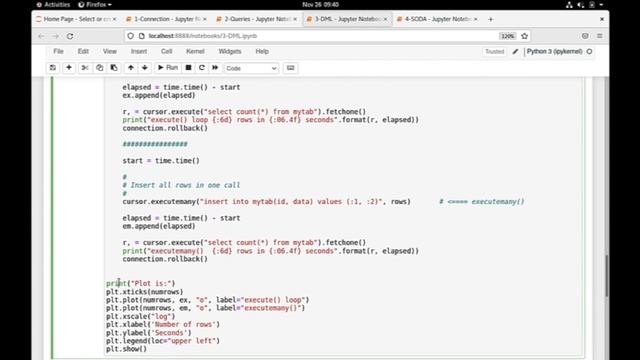This screenshot has width=640, height=360.
Task: Click the em.append(elapsed) line
Action: [x=159, y=226]
